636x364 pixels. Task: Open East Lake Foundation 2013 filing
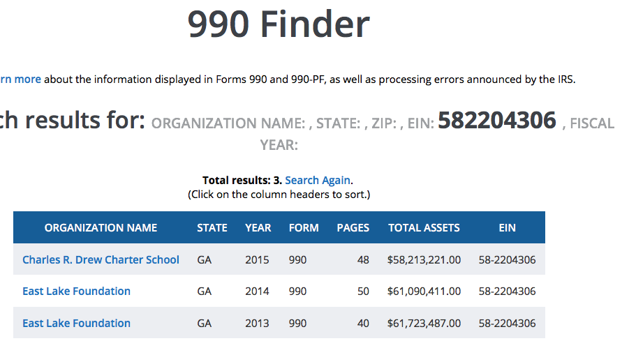pyautogui.click(x=76, y=324)
